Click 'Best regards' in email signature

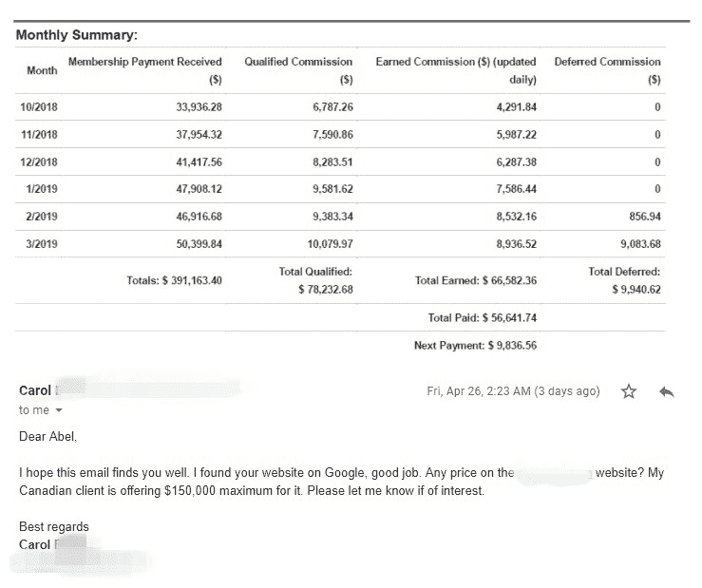(54, 526)
